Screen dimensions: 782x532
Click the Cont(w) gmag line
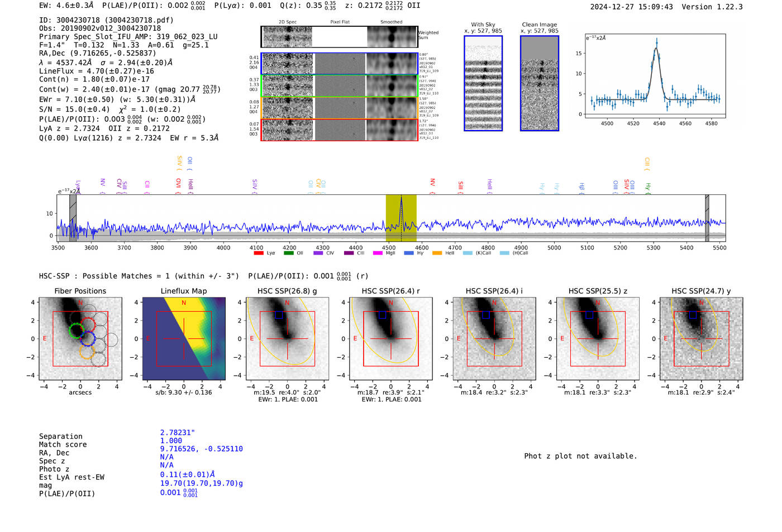(130, 89)
